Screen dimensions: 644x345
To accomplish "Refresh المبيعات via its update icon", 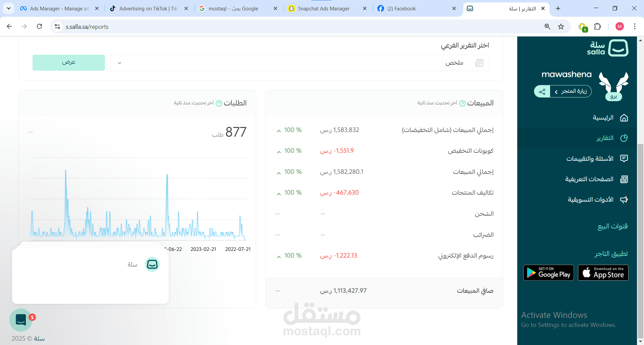I will point(463,103).
